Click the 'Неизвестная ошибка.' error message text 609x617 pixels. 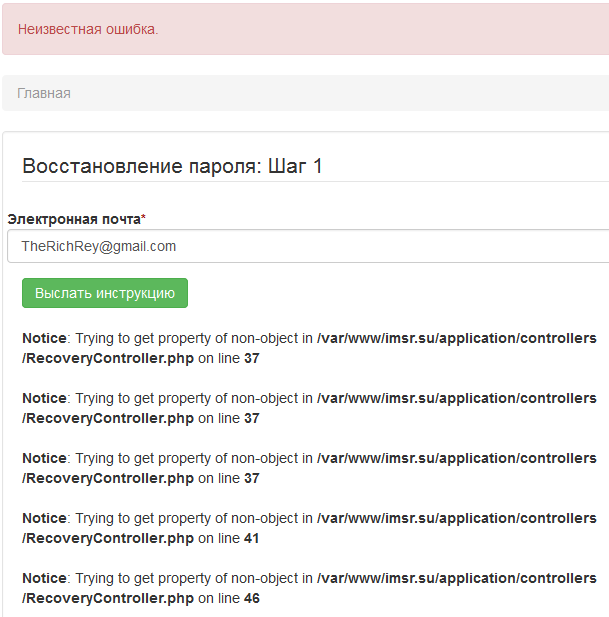point(88,29)
